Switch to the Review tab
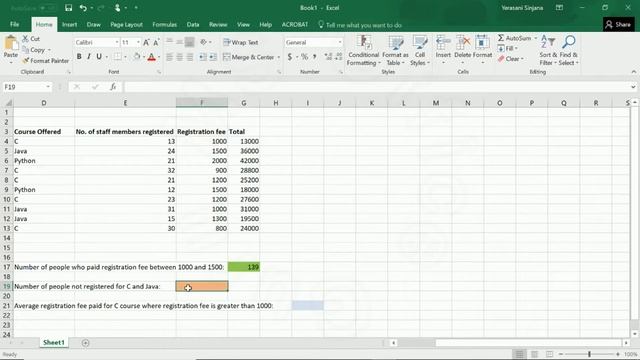Image resolution: width=640 pixels, height=360 pixels. coord(218,24)
